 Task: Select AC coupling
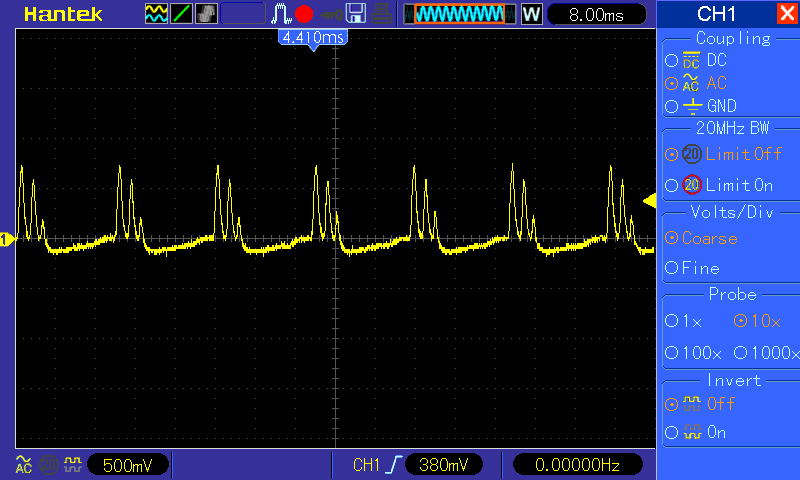coord(696,83)
